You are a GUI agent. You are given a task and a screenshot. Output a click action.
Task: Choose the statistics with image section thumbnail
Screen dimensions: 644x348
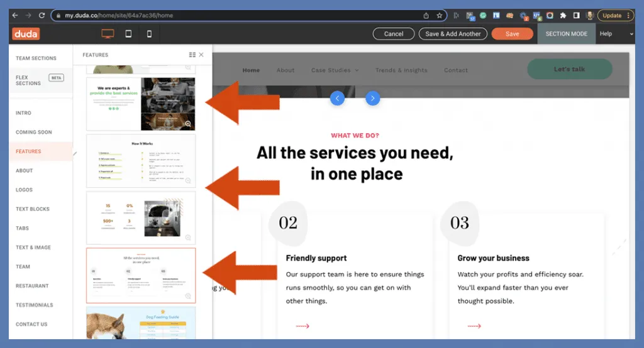click(141, 218)
